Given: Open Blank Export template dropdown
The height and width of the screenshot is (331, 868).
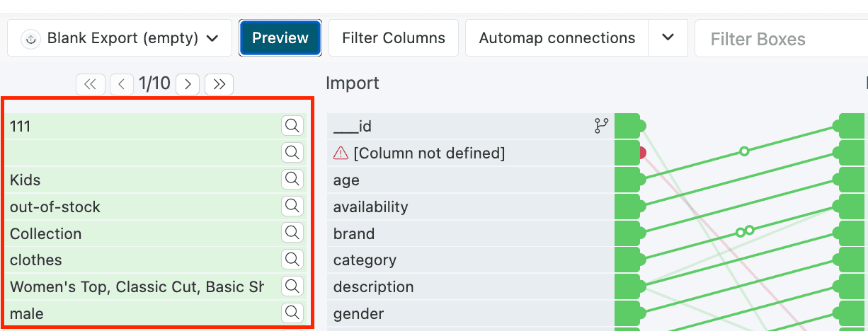Looking at the screenshot, I should pos(120,38).
